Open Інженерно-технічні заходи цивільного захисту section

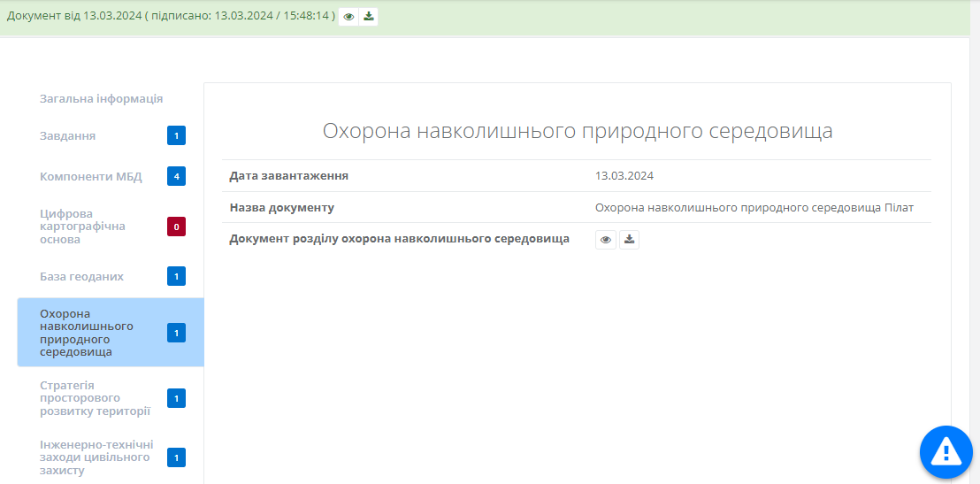pyautogui.click(x=96, y=457)
